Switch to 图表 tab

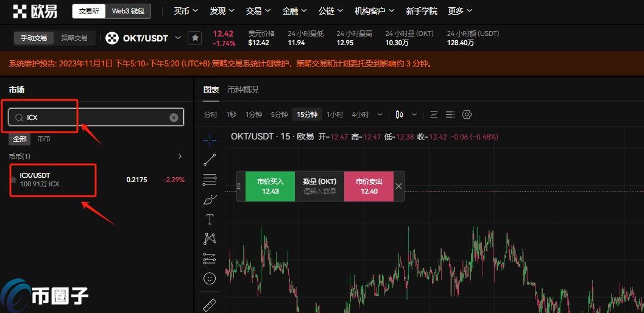click(x=211, y=90)
